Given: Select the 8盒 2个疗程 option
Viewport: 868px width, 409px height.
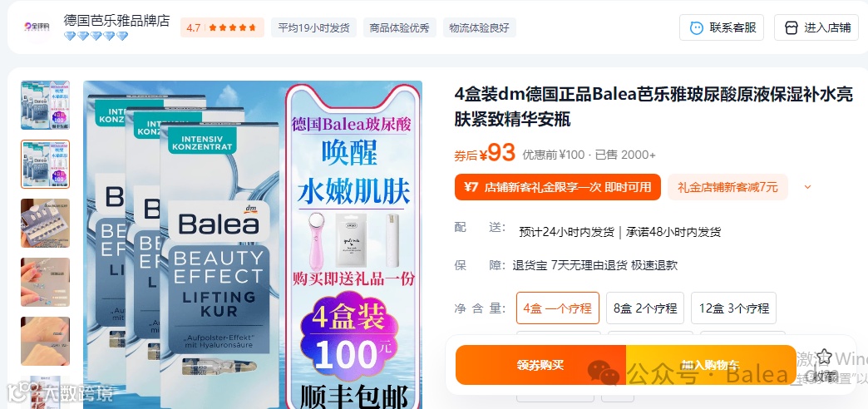Looking at the screenshot, I should point(645,308).
